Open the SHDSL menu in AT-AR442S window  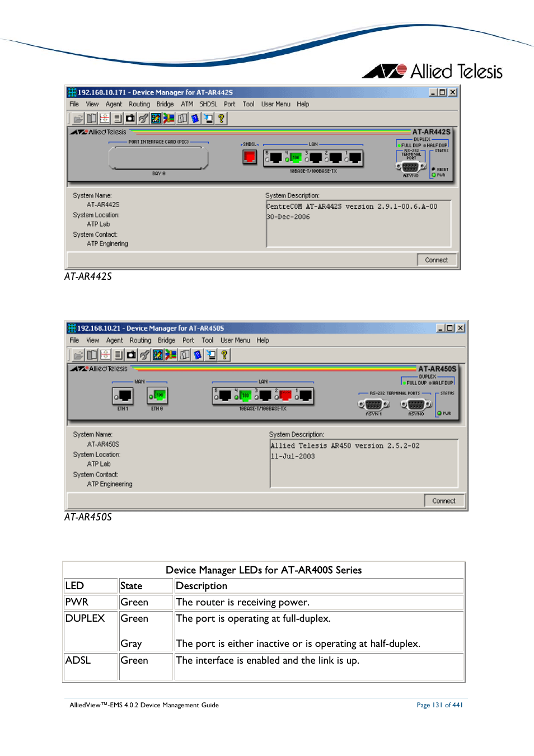(x=208, y=104)
